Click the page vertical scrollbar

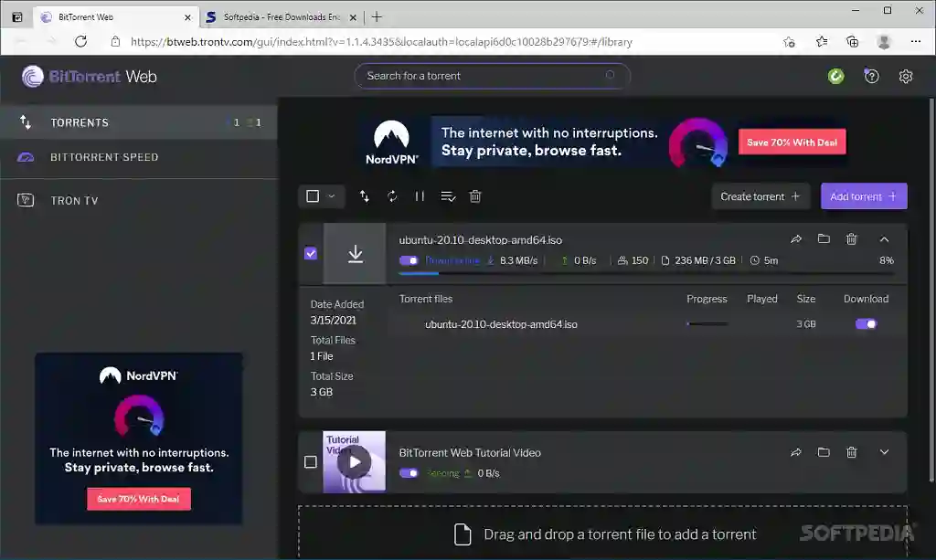point(931,290)
